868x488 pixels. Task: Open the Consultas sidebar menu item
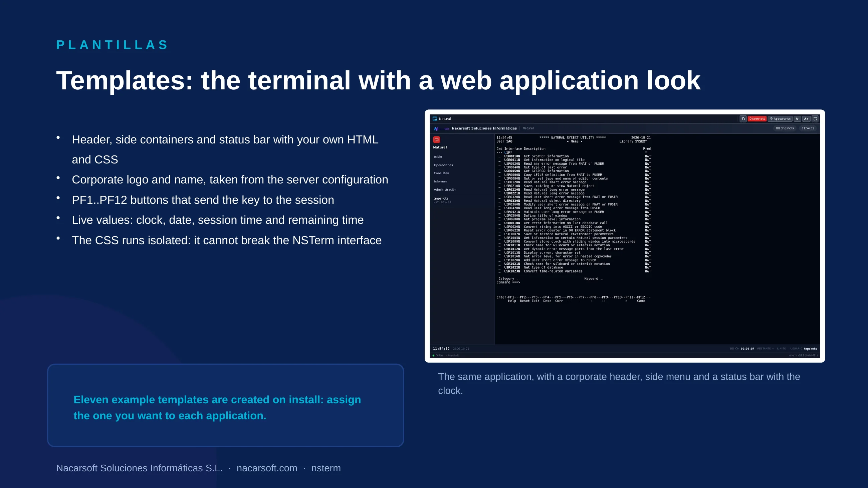point(441,173)
